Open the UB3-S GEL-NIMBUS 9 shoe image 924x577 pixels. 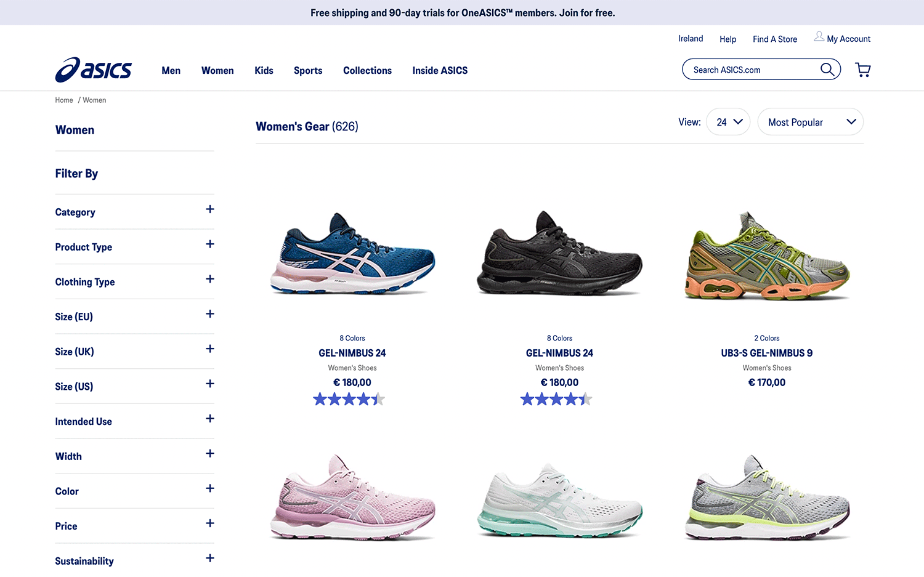click(x=767, y=255)
